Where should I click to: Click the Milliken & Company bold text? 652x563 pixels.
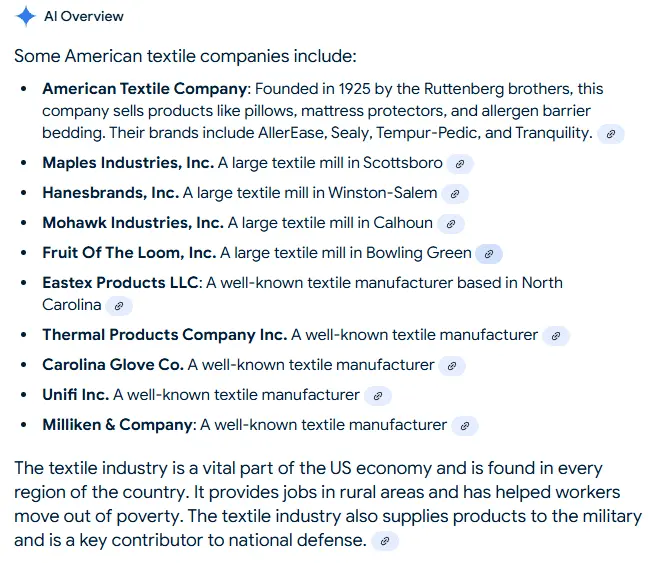tap(117, 425)
